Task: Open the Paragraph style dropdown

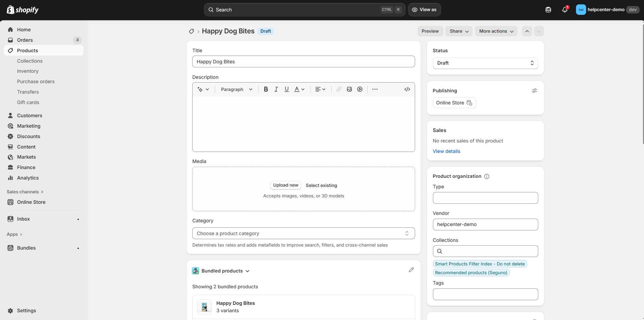Action: pyautogui.click(x=236, y=89)
